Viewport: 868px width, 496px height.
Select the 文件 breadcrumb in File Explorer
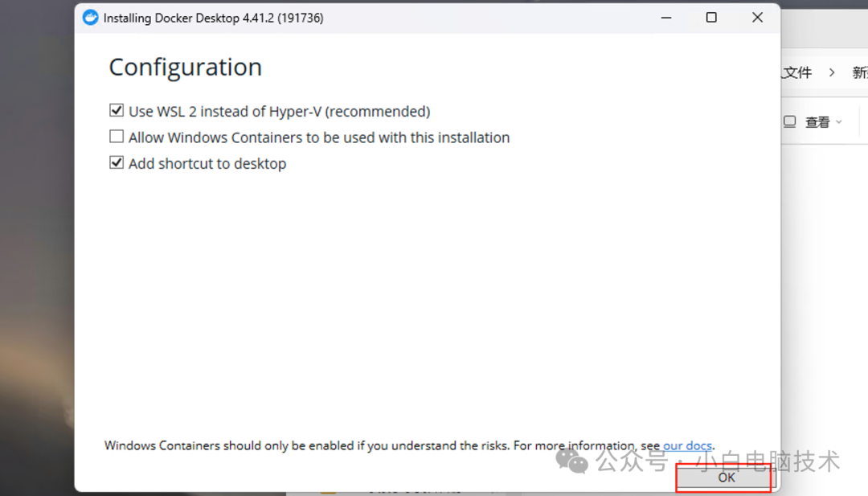coord(797,72)
